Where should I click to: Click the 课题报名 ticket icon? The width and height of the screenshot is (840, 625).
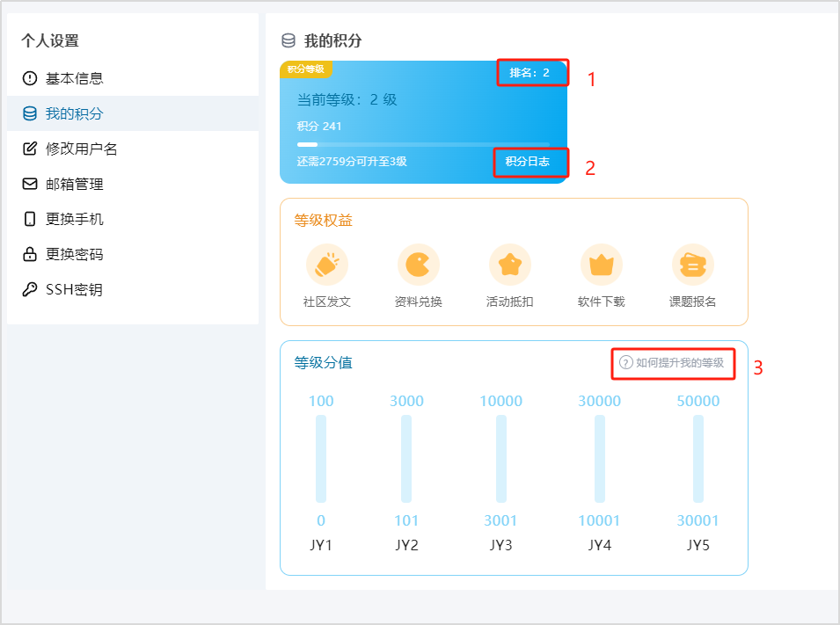(693, 265)
